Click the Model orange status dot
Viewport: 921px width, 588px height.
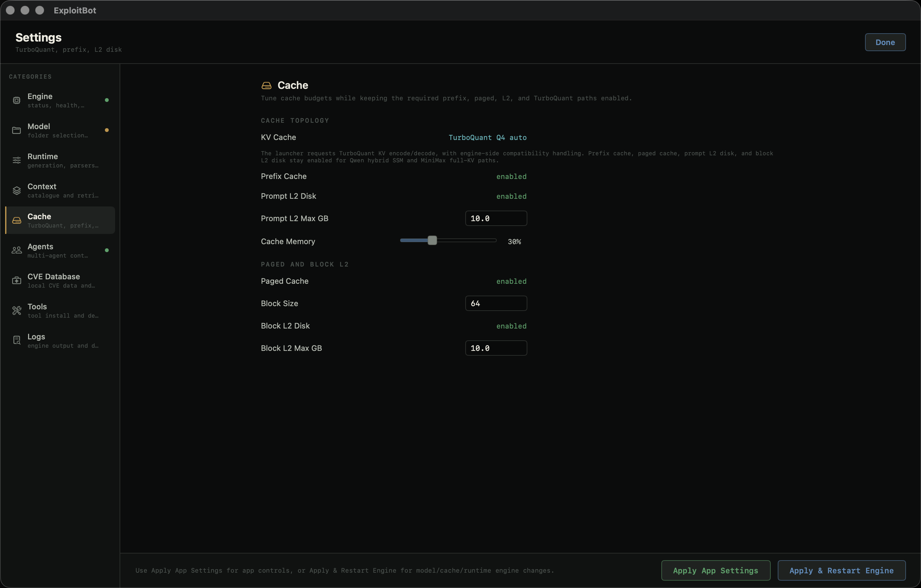click(x=107, y=130)
